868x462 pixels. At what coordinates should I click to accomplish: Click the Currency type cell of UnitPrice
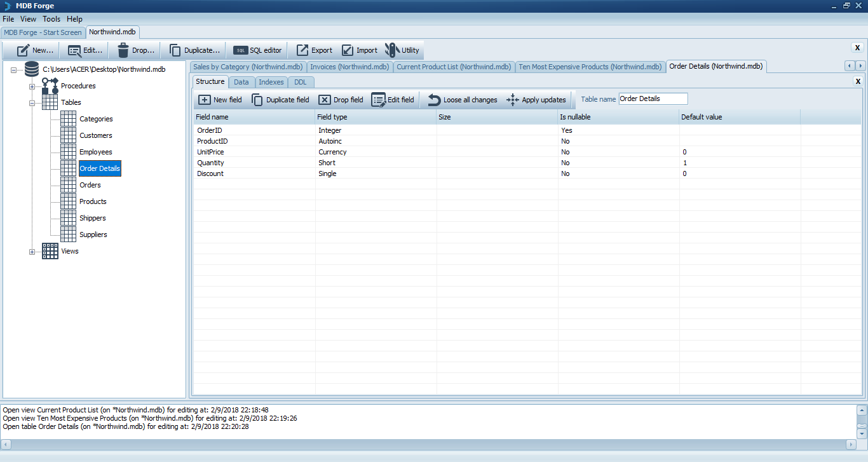click(376, 152)
